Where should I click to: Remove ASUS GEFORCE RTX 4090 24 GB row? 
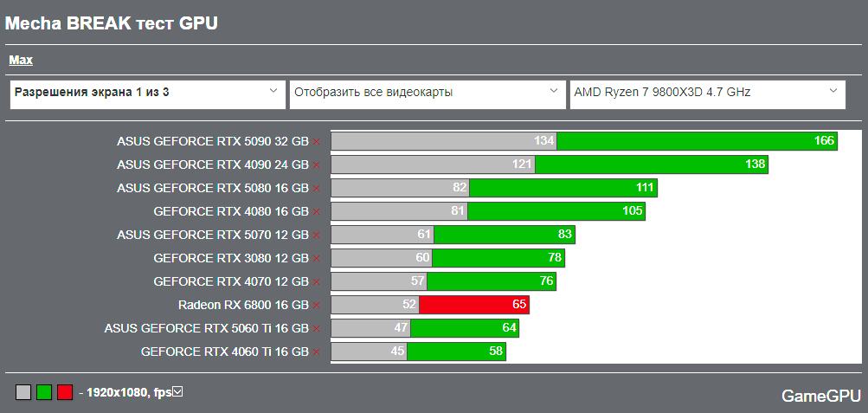(316, 165)
